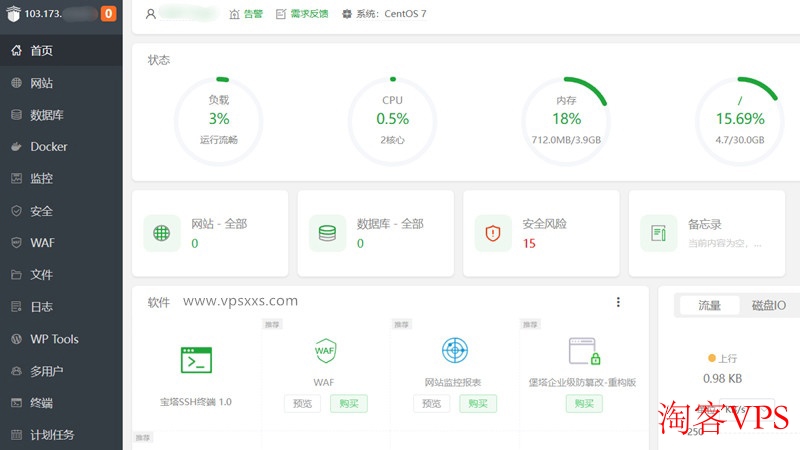Go to 数据库 in sidebar

click(61, 115)
